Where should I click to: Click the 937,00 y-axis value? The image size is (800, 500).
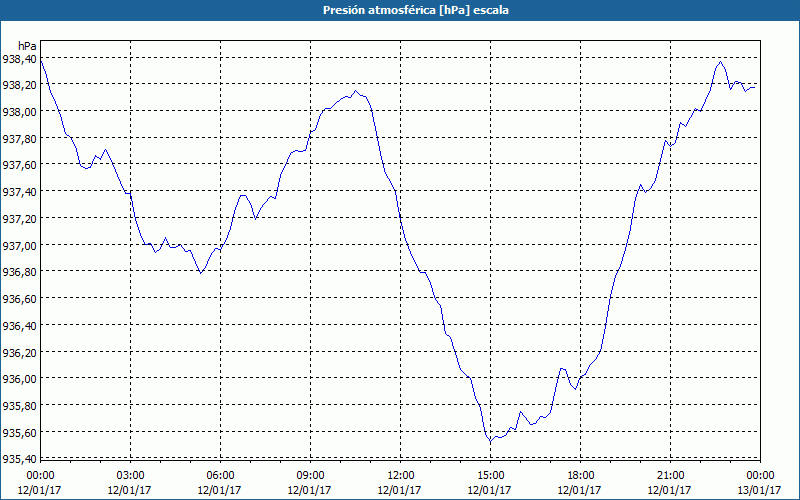tap(19, 246)
